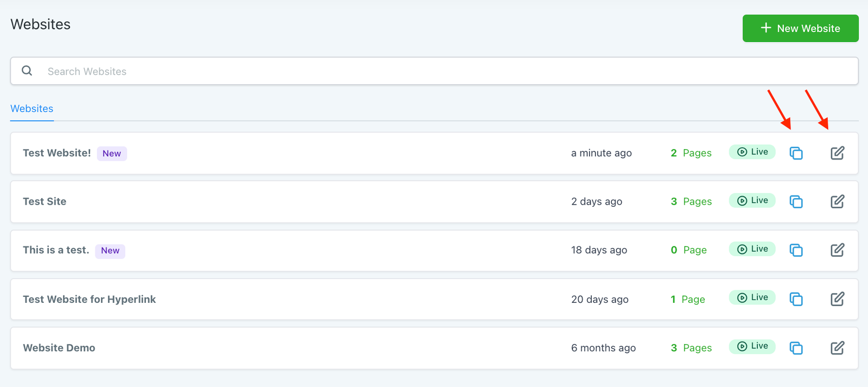Click edit icon for Test Website! row
Image resolution: width=868 pixels, height=387 pixels.
click(837, 153)
